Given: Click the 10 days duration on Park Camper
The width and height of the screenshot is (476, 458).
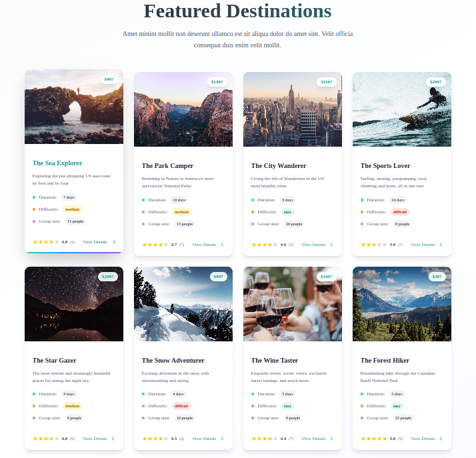Looking at the screenshot, I should [179, 200].
